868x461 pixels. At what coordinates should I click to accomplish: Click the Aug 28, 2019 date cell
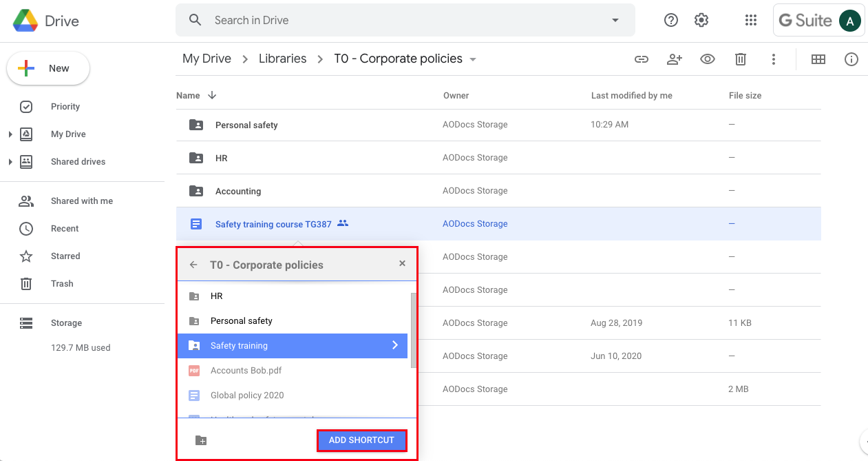[x=617, y=323]
